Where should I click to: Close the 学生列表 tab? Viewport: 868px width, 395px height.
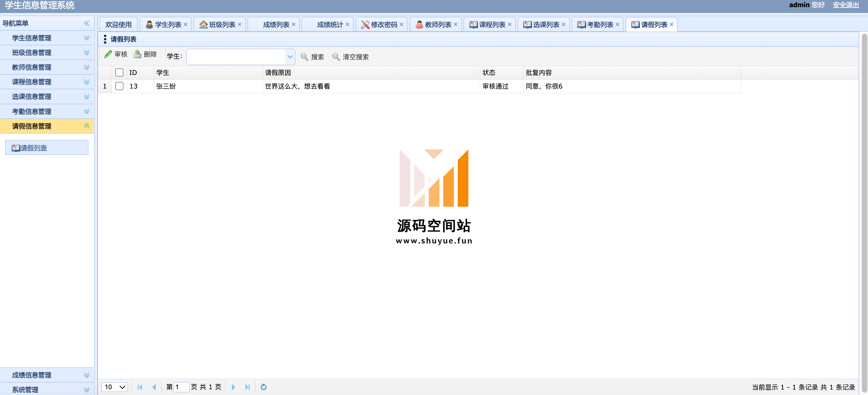pos(186,25)
